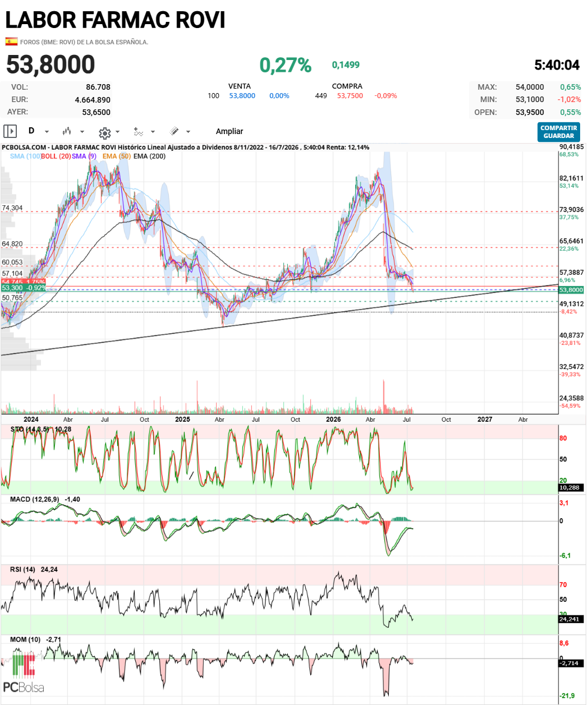Toggle the side panel icon in the toolbar
This screenshot has height=705, width=588.
pyautogui.click(x=10, y=131)
